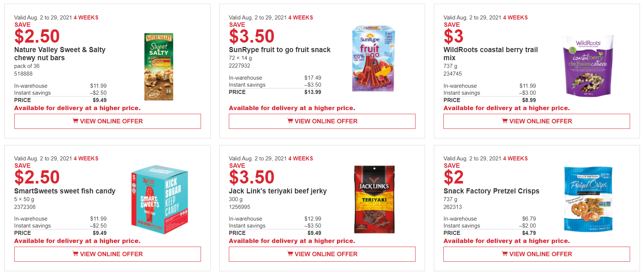Open the SunRype fruit to go product image
The width and height of the screenshot is (644, 276).
point(373,59)
